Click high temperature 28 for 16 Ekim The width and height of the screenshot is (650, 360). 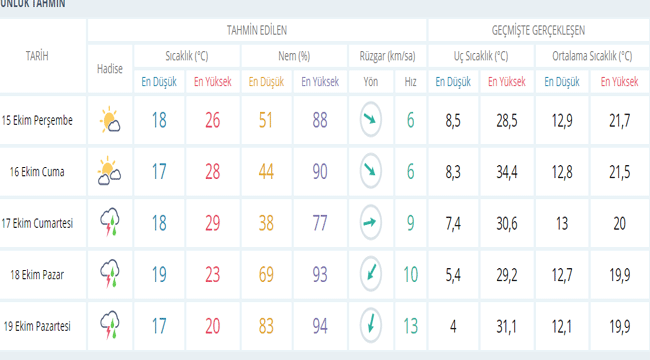point(213,172)
